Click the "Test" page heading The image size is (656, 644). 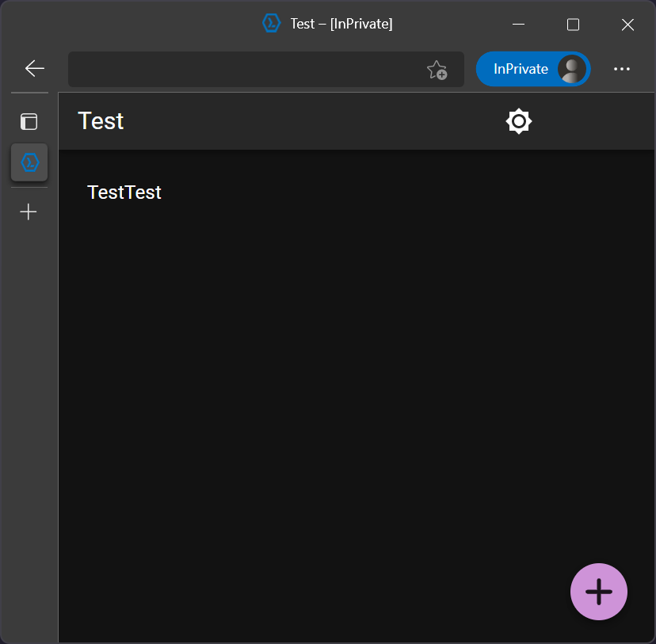[100, 120]
